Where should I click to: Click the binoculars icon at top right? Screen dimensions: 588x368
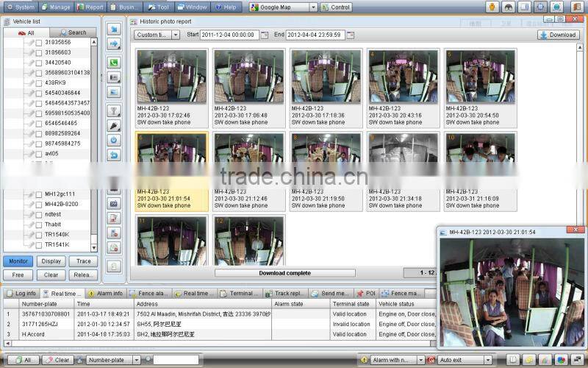click(x=509, y=7)
